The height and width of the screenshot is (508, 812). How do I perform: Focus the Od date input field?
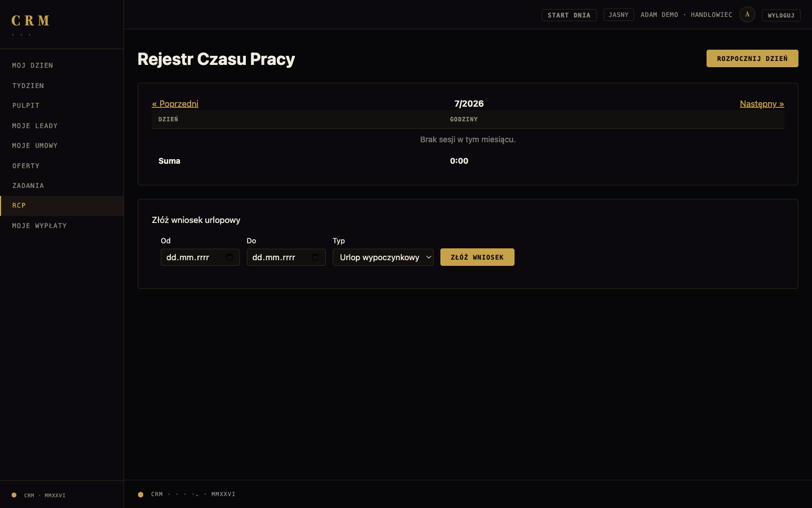[x=200, y=257]
